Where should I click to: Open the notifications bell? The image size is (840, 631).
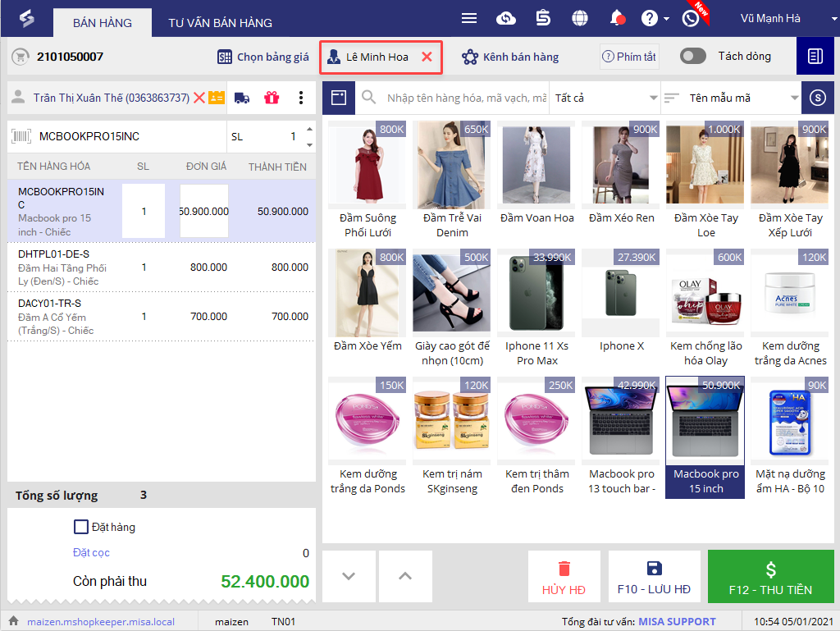click(x=617, y=18)
